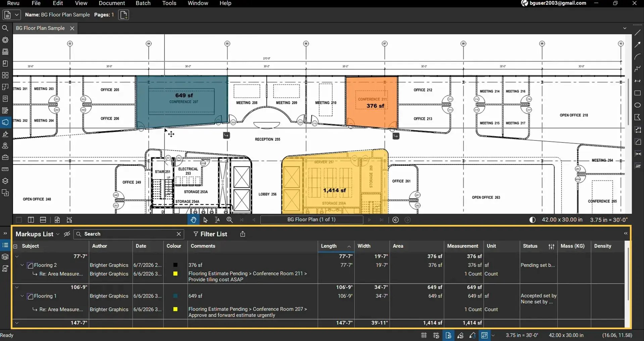The height and width of the screenshot is (341, 644).
Task: Select the Polygon markup tool
Action: coord(638,117)
